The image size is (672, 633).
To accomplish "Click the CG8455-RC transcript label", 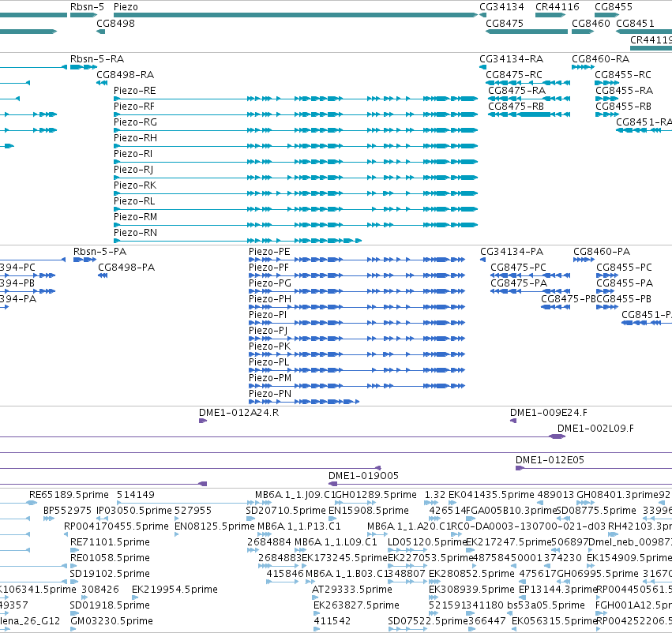I will click(623, 75).
